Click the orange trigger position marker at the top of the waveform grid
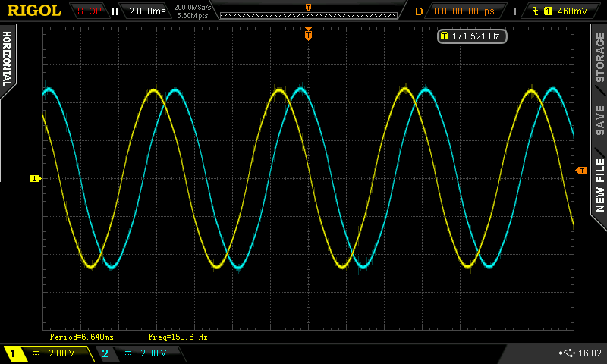The width and height of the screenshot is (607, 364). click(308, 34)
